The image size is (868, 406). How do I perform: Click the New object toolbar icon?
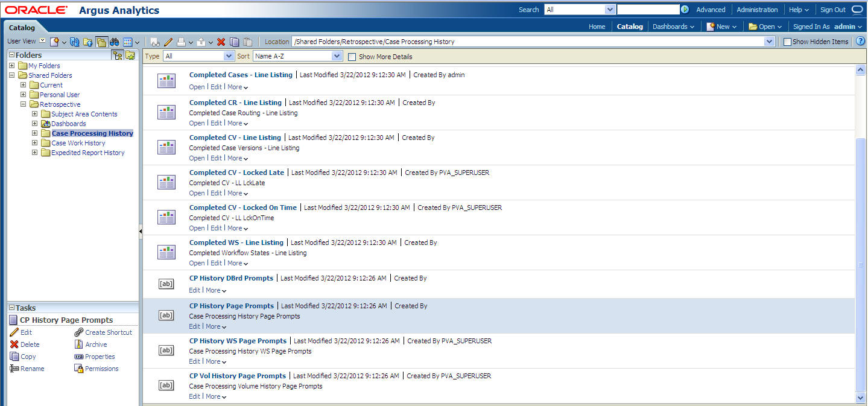(55, 42)
